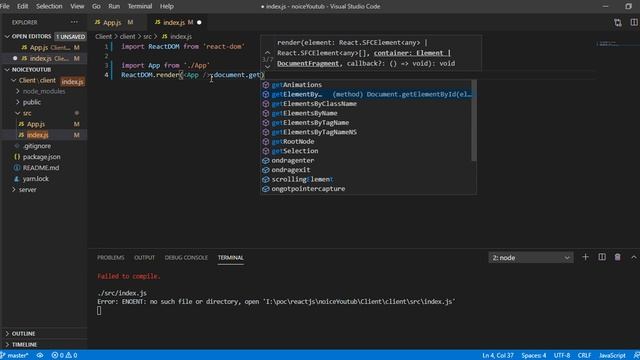Kill terminal with trash icon
Image resolution: width=640 pixels, height=360 pixels.
pyautogui.click(x=618, y=257)
